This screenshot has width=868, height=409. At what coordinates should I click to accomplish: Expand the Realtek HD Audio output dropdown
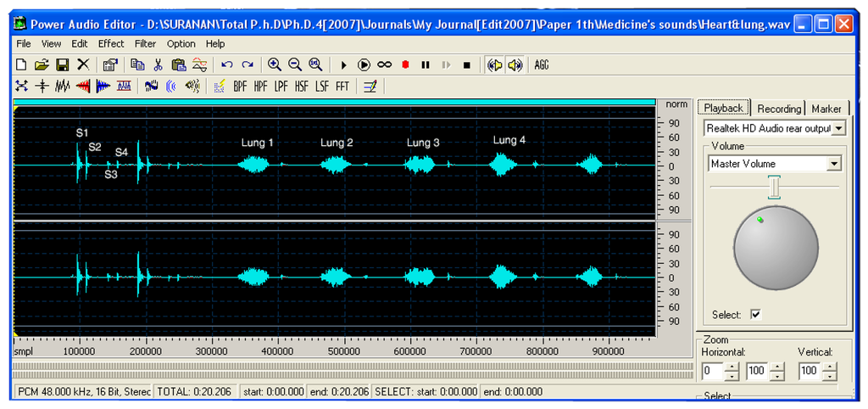839,129
